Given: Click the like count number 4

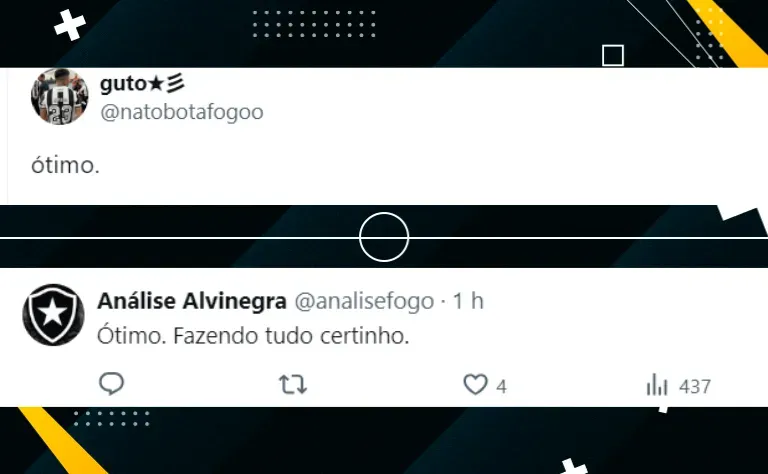Looking at the screenshot, I should 501,387.
